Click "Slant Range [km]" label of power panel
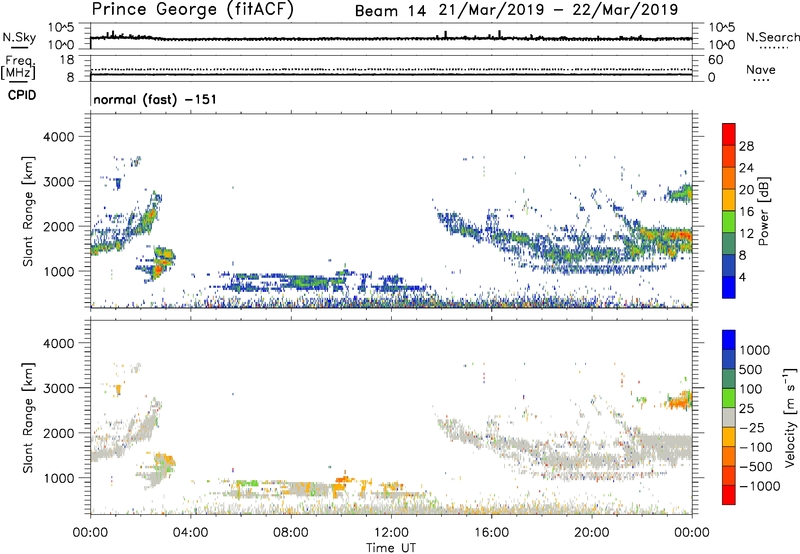This screenshot has width=800, height=554. point(28,211)
